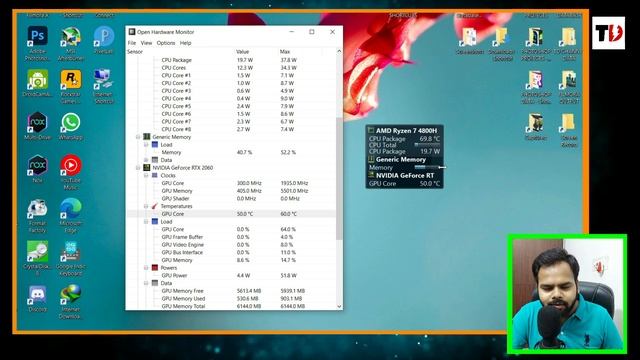Open the Adobe Photoshop desktop shortcut
Image resolution: width=640 pixels, height=360 pixels.
37,37
